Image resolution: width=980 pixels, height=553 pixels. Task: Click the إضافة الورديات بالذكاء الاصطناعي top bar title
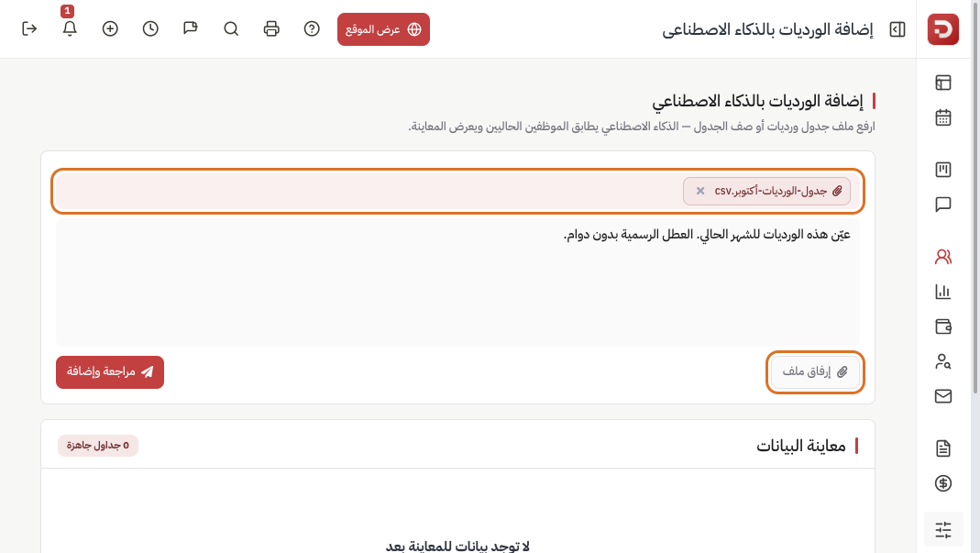click(767, 29)
